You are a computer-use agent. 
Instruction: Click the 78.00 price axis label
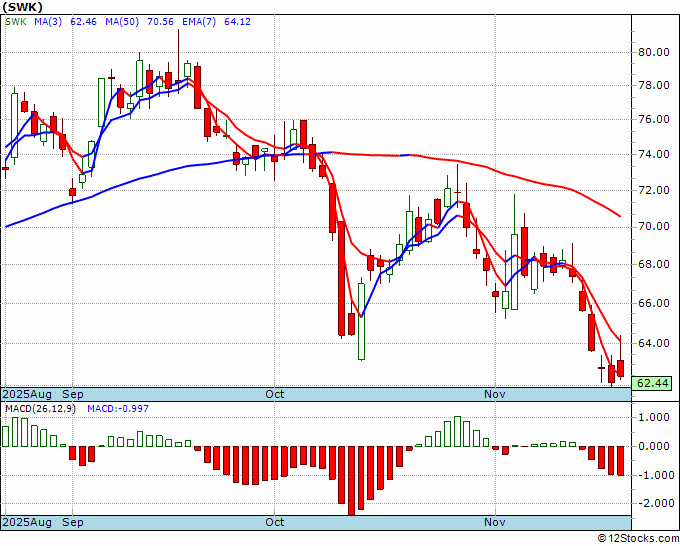click(654, 85)
